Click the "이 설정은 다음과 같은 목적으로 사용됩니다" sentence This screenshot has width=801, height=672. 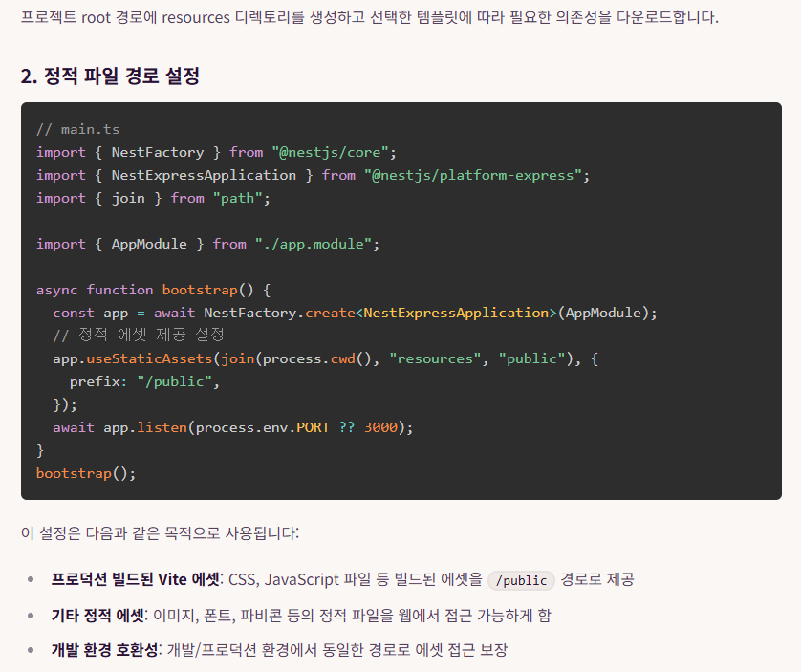coord(160,532)
